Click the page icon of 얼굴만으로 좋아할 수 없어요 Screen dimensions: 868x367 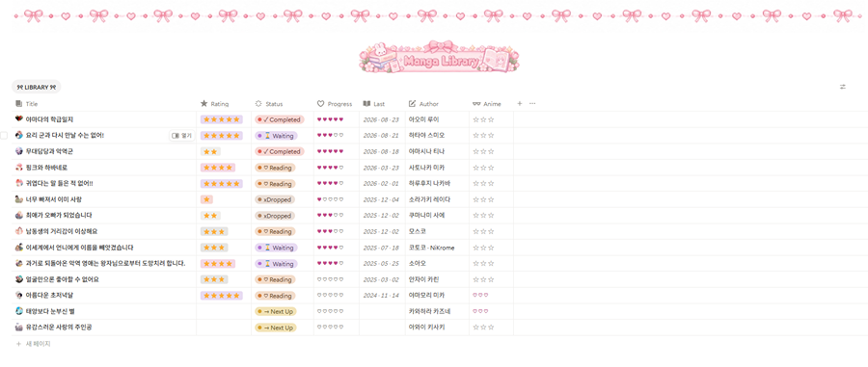point(19,279)
